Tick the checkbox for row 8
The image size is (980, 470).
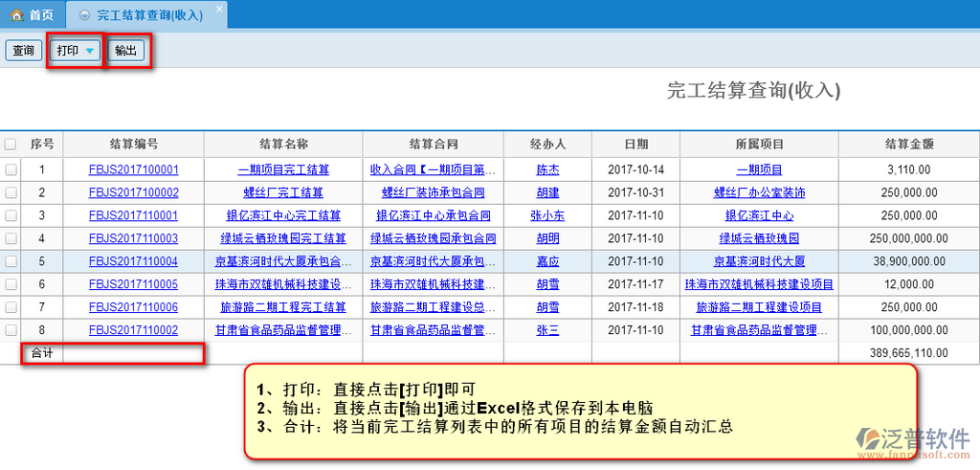pos(11,330)
